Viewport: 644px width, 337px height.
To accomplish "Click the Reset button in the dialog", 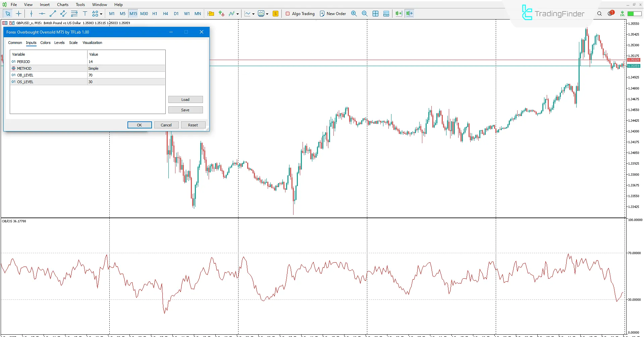I will tap(193, 125).
